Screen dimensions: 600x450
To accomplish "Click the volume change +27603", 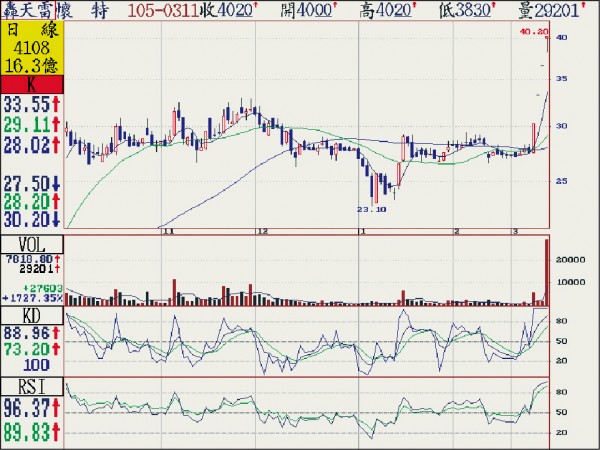I will [x=42, y=288].
